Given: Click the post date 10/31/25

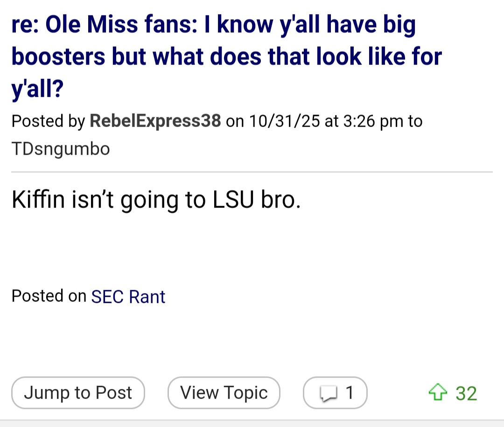Looking at the screenshot, I should point(284,121).
